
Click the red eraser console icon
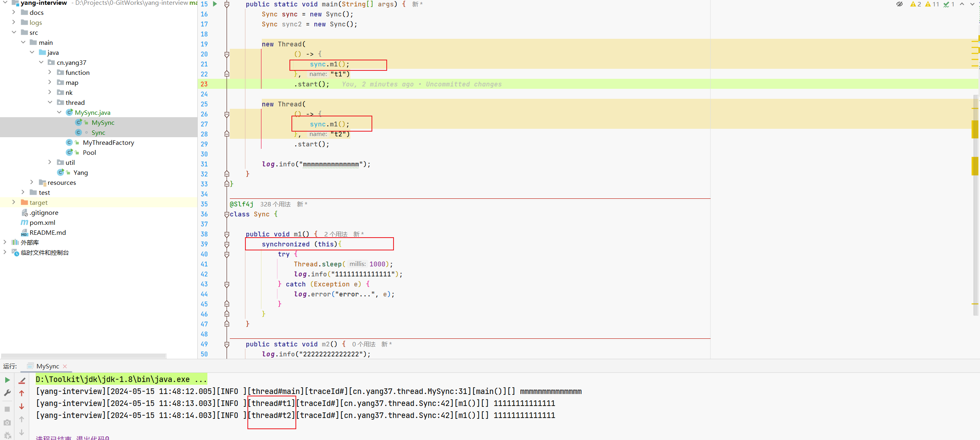click(x=22, y=381)
